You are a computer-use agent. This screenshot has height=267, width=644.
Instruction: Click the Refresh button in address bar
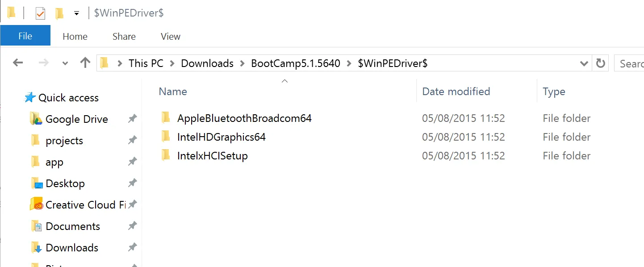pyautogui.click(x=601, y=63)
